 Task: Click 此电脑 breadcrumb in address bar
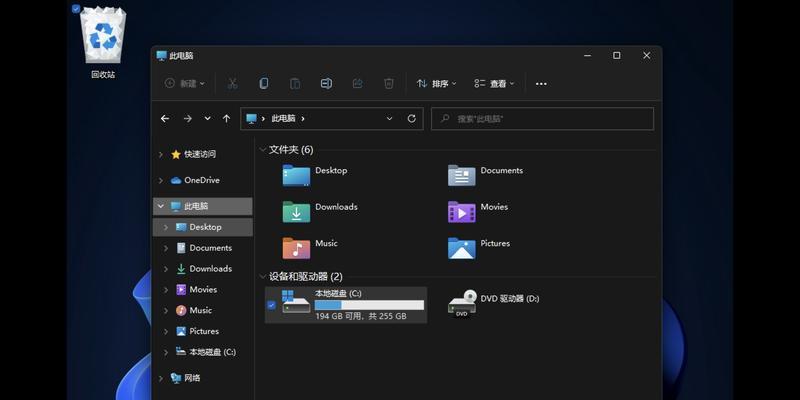(x=283, y=118)
